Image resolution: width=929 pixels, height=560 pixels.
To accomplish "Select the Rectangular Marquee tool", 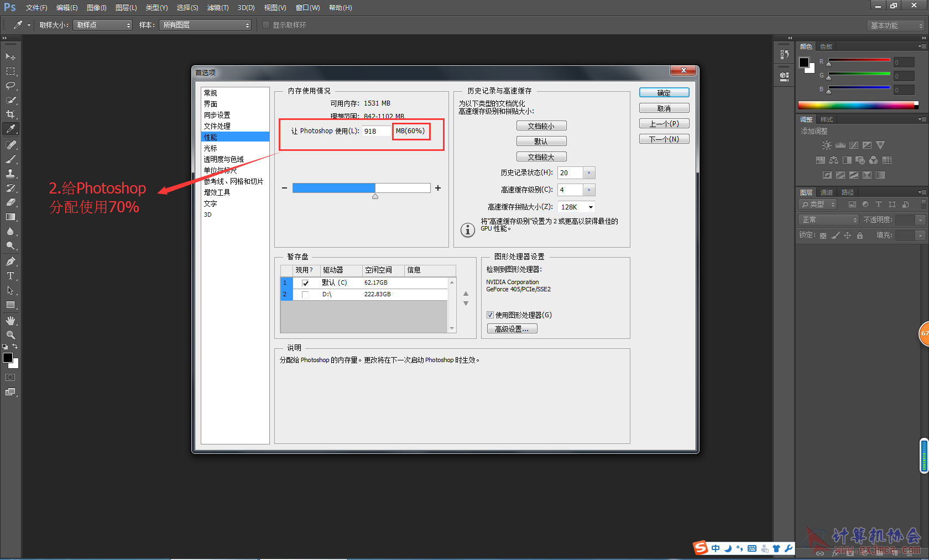I will (11, 71).
